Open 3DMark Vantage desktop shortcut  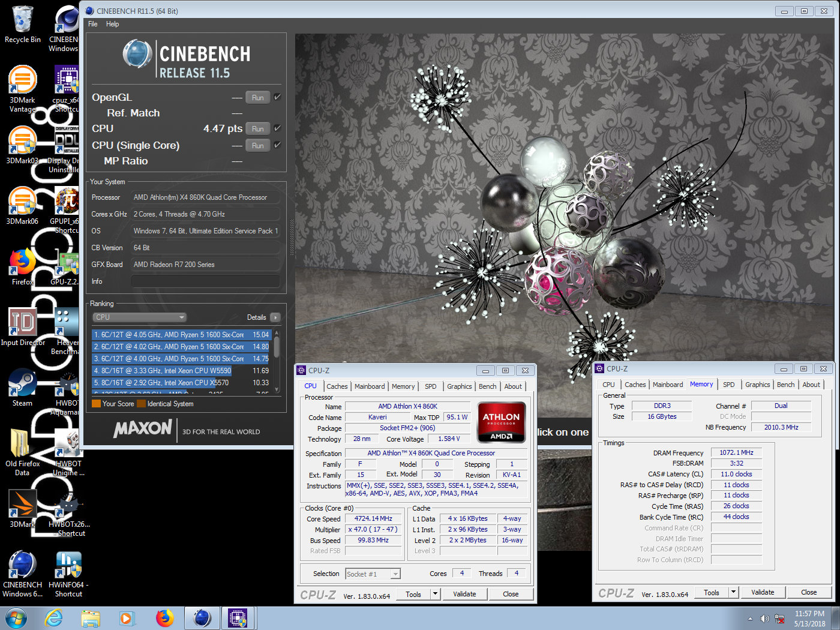tap(23, 89)
